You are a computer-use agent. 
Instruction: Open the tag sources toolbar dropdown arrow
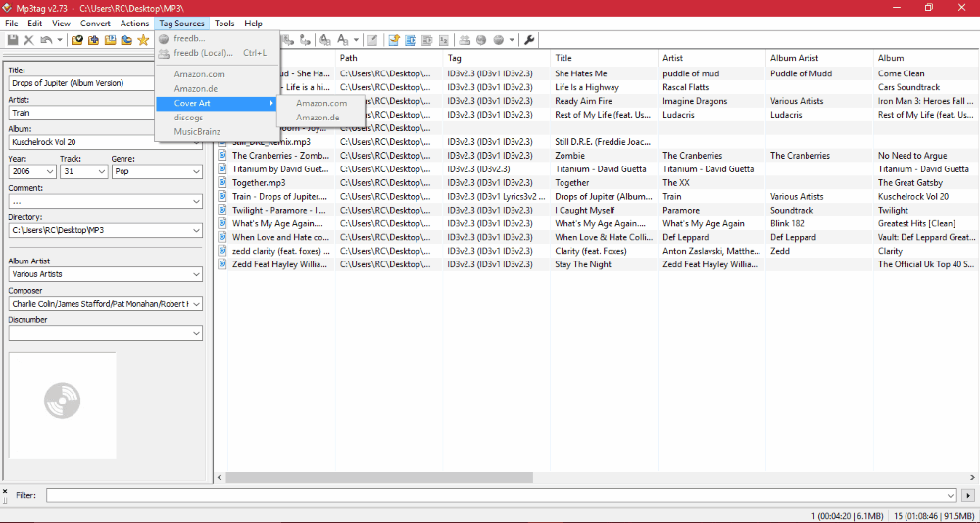click(512, 40)
